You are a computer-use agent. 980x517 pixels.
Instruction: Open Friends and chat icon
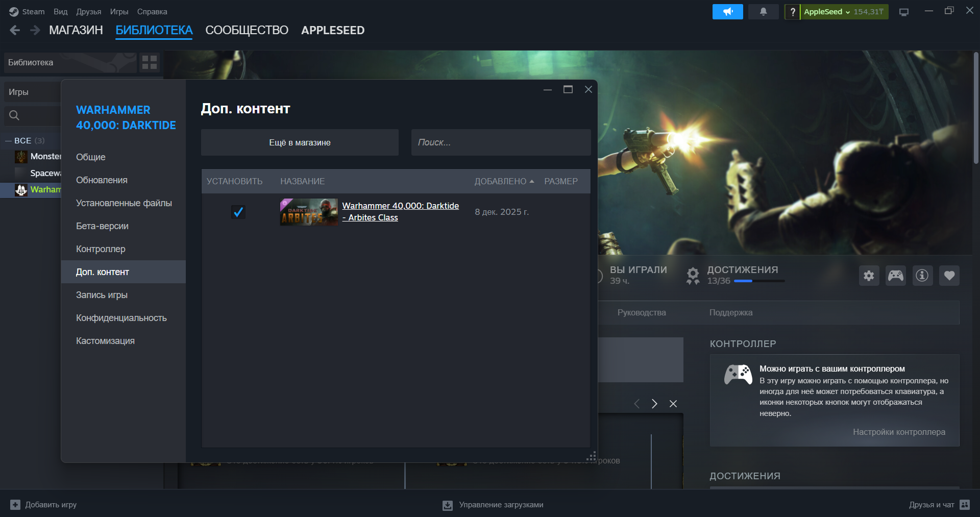pos(965,505)
